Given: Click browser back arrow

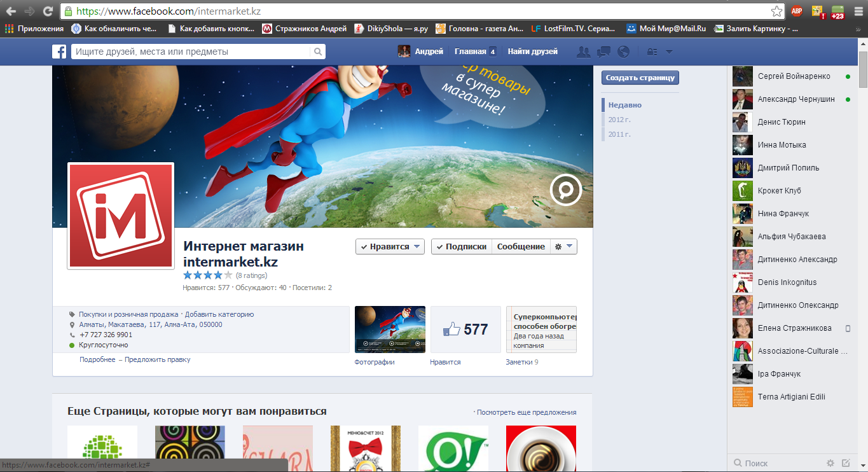Looking at the screenshot, I should coord(11,11).
